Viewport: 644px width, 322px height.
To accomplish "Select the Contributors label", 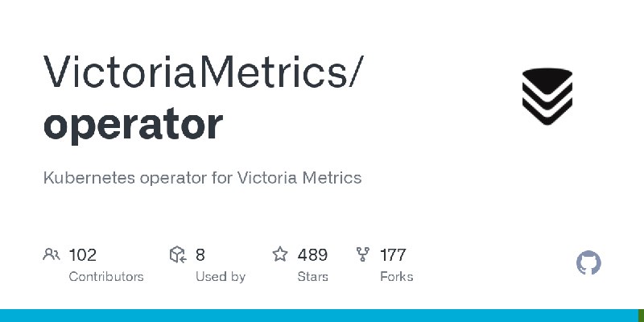I will tap(106, 276).
